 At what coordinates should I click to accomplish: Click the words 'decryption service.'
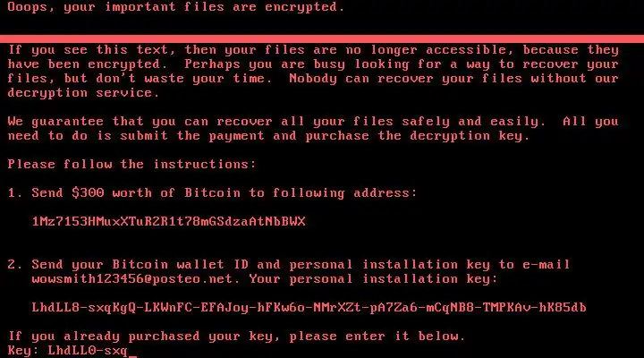point(83,93)
